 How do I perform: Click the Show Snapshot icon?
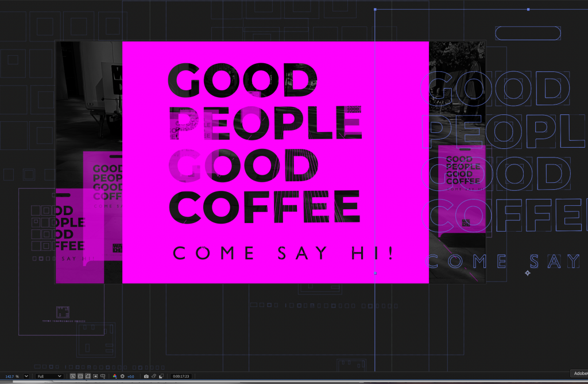point(154,376)
